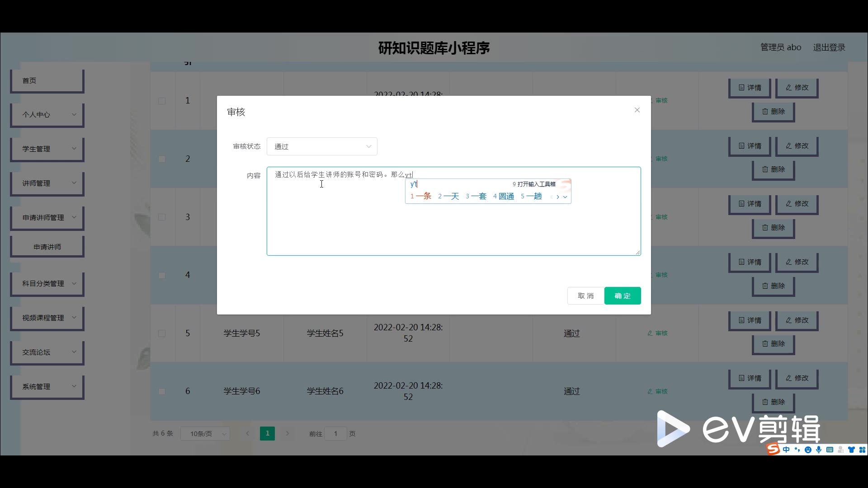
Task: Expand the 10条/页 page size dropdown
Action: (x=205, y=434)
